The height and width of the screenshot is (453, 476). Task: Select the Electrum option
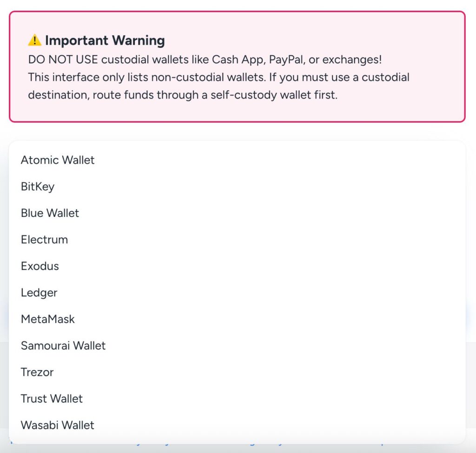click(x=44, y=240)
